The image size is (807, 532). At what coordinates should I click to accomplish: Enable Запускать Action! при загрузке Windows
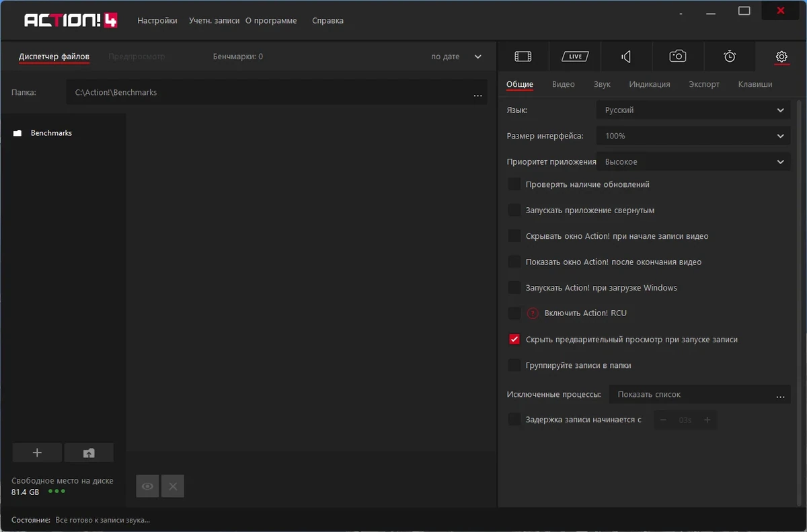(x=514, y=288)
